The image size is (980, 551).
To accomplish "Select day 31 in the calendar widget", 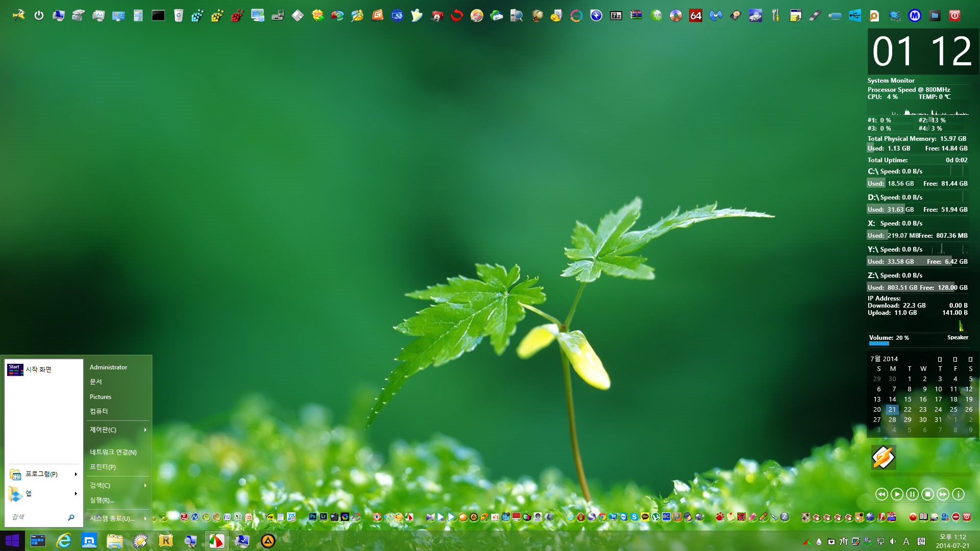I will 938,419.
